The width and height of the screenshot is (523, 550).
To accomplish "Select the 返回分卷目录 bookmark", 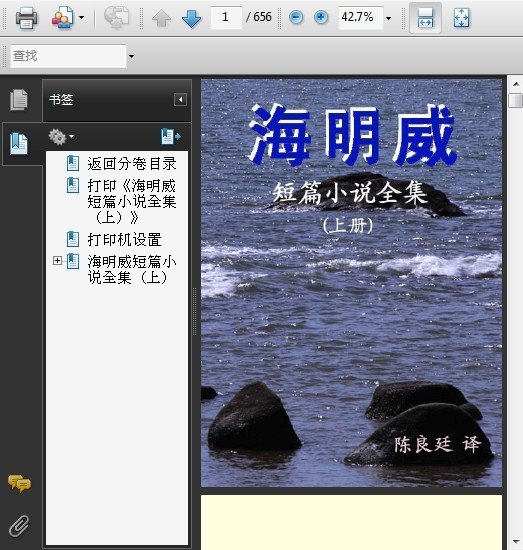I will click(x=132, y=163).
